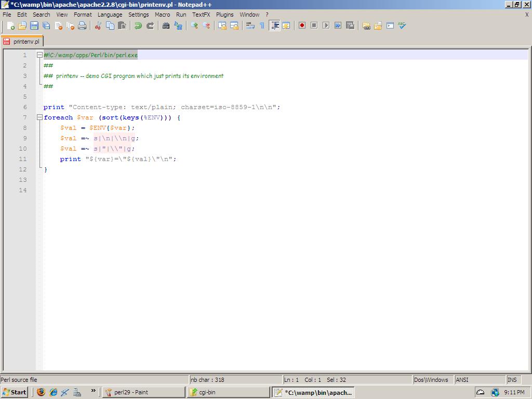This screenshot has height=399, width=532.
Task: Click the Start button
Action: click(x=15, y=392)
